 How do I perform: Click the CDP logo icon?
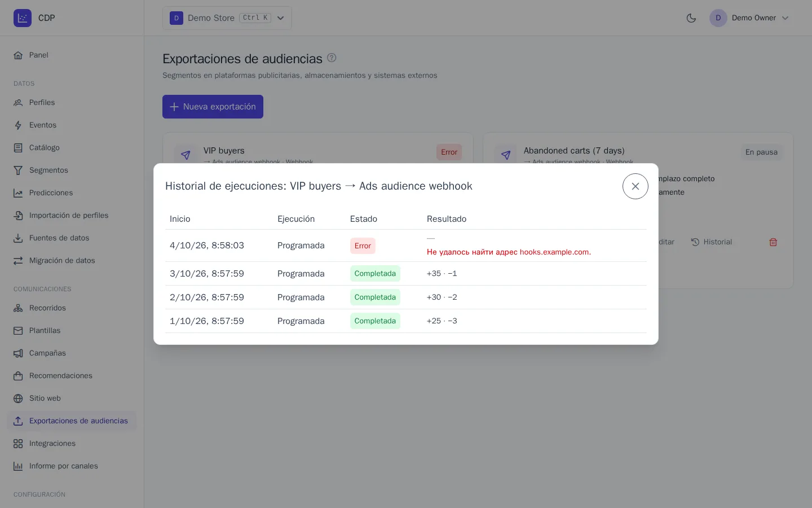(23, 18)
